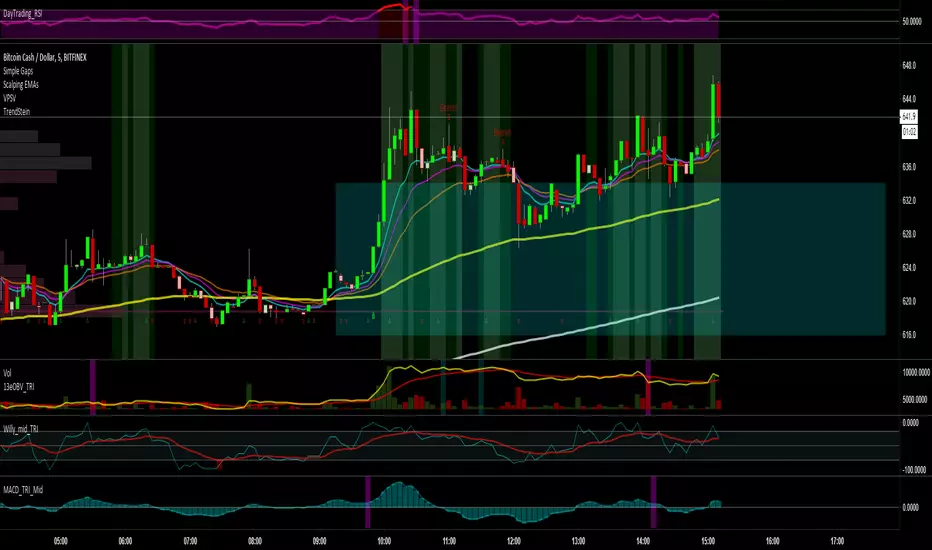The width and height of the screenshot is (932, 550).
Task: Click the 644.0 price axis label
Action: (909, 99)
